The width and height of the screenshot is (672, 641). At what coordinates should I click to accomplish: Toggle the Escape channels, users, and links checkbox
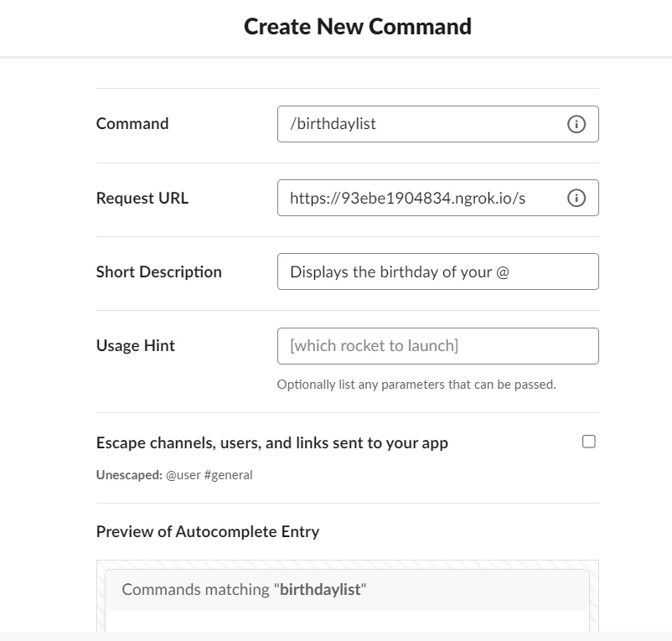click(x=589, y=442)
